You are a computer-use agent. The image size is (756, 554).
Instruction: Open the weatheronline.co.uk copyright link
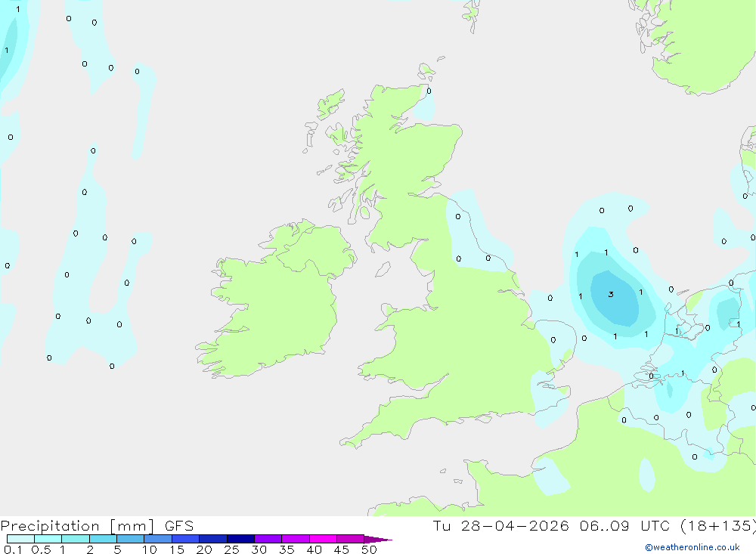tap(692, 547)
